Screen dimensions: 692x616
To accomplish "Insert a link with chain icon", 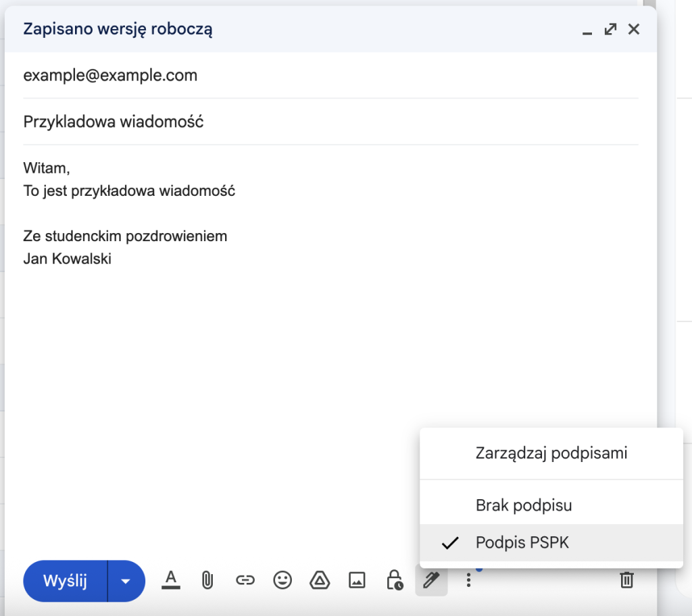I will (x=245, y=580).
